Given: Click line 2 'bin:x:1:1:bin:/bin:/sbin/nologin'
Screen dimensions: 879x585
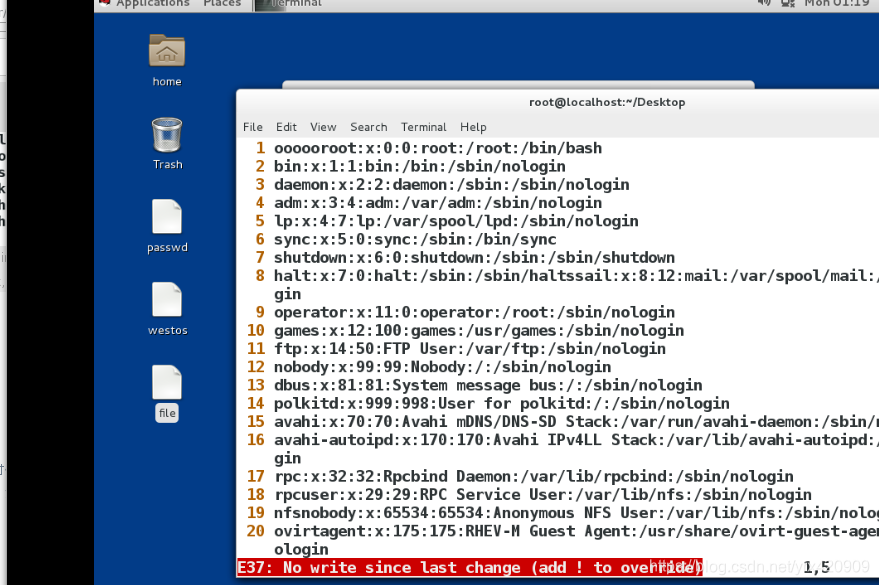Looking at the screenshot, I should pos(419,166).
